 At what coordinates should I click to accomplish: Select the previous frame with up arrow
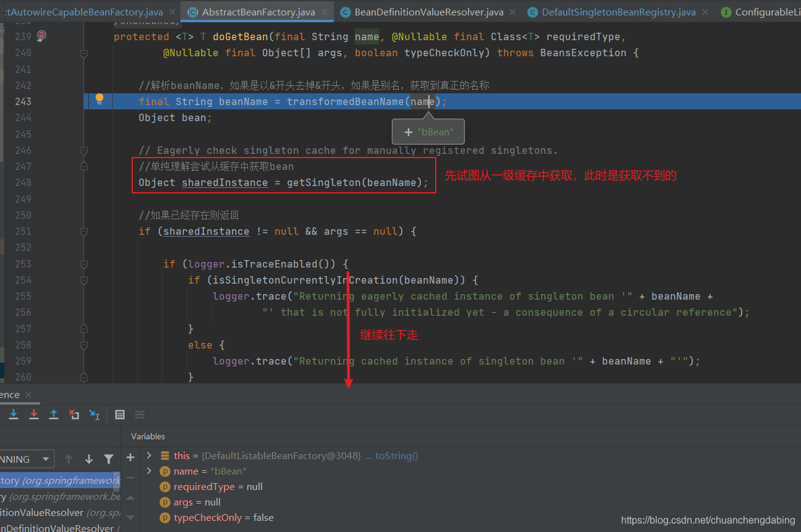coord(69,459)
